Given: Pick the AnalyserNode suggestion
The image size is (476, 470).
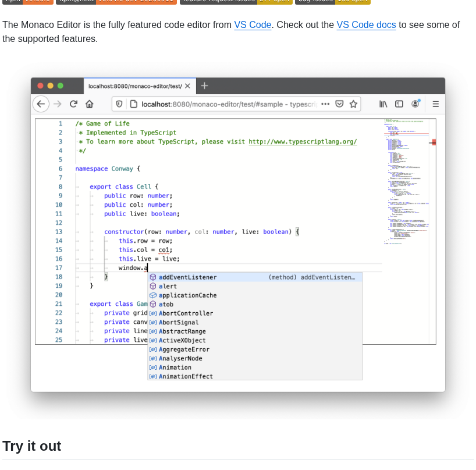Looking at the screenshot, I should (x=255, y=359).
